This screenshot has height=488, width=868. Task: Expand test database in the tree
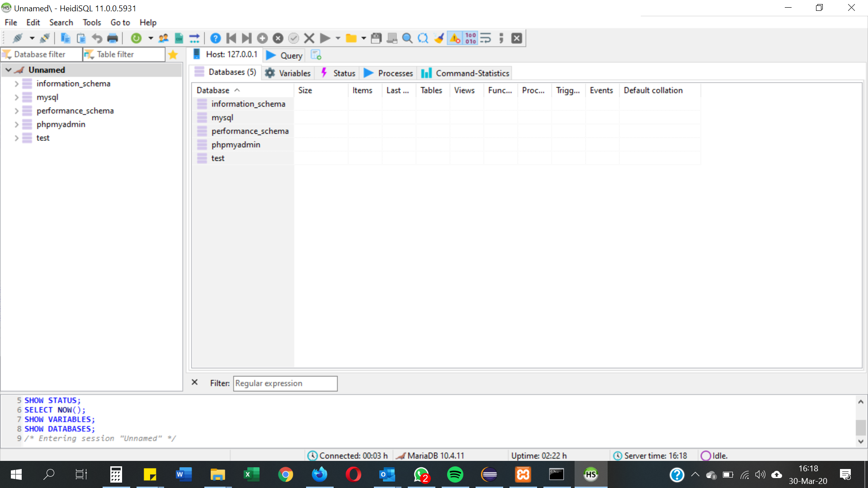point(17,138)
